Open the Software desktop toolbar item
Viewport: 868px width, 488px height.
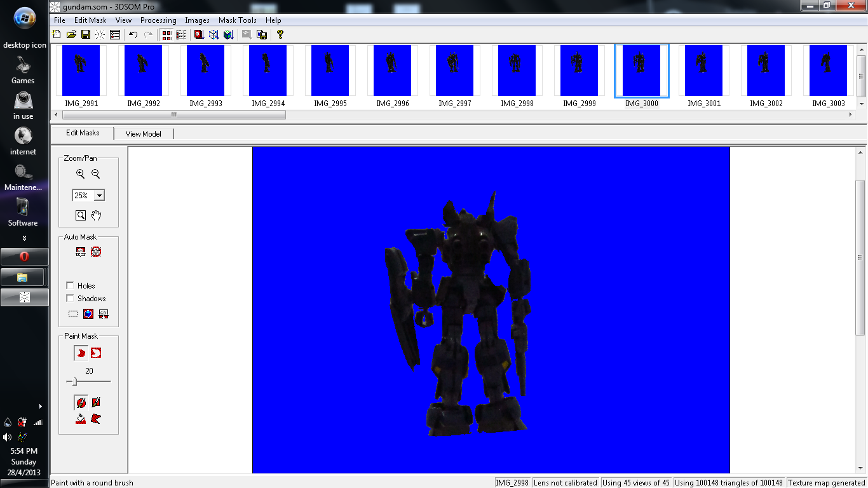click(23, 213)
